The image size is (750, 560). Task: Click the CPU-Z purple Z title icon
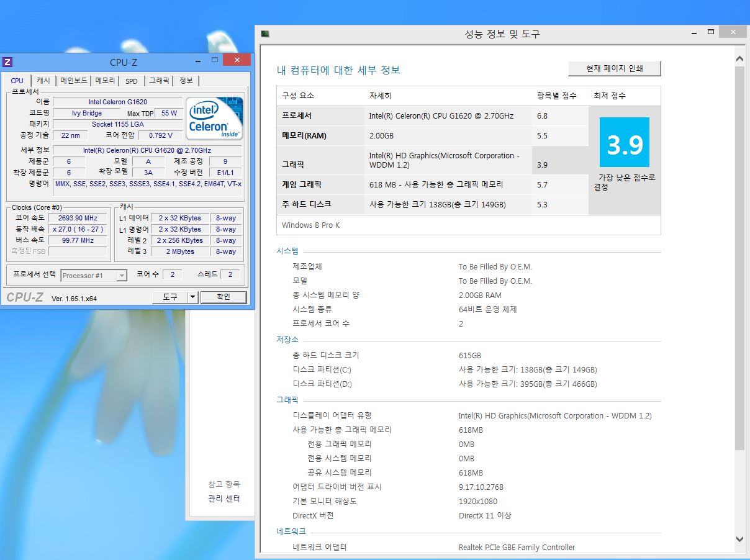click(7, 61)
